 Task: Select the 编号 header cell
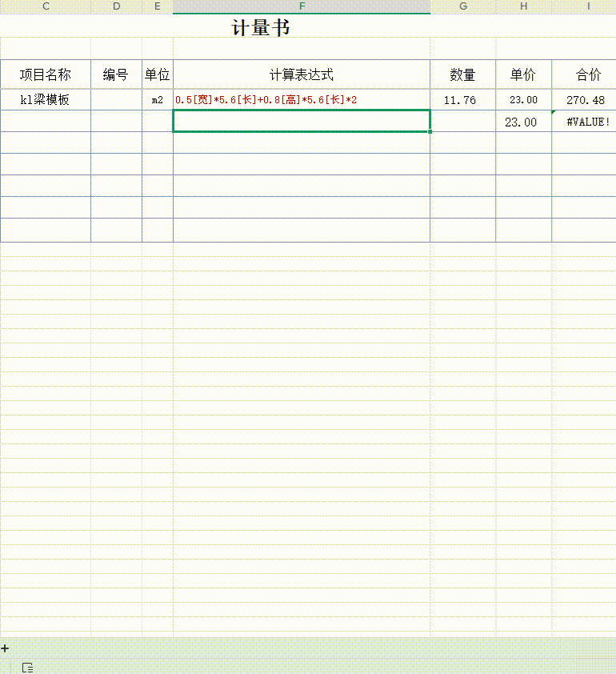[x=116, y=75]
